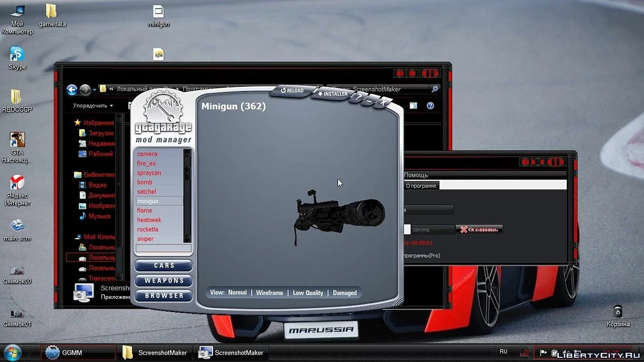This screenshot has height=362, width=644.
Task: Click the Explorer back arrow
Action: click(72, 90)
